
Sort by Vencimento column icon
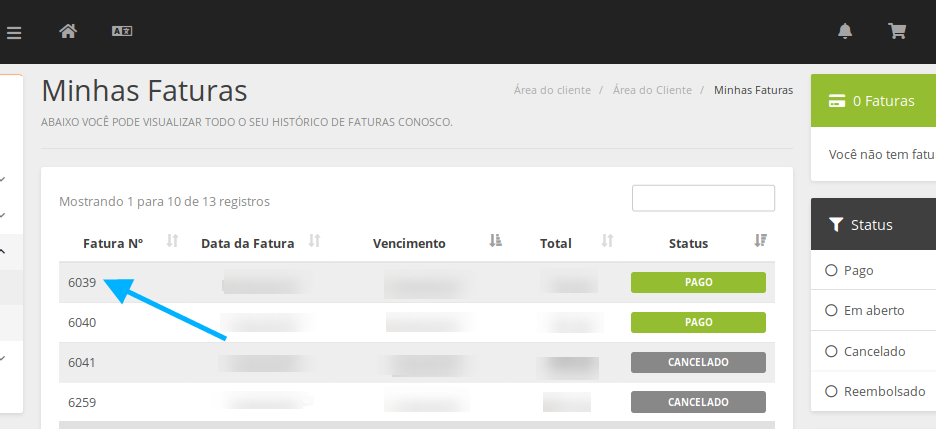click(495, 241)
